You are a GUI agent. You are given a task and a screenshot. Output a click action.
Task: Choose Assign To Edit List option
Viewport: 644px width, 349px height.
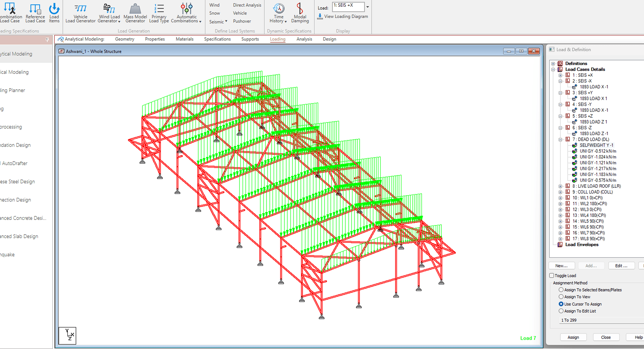tap(562, 311)
